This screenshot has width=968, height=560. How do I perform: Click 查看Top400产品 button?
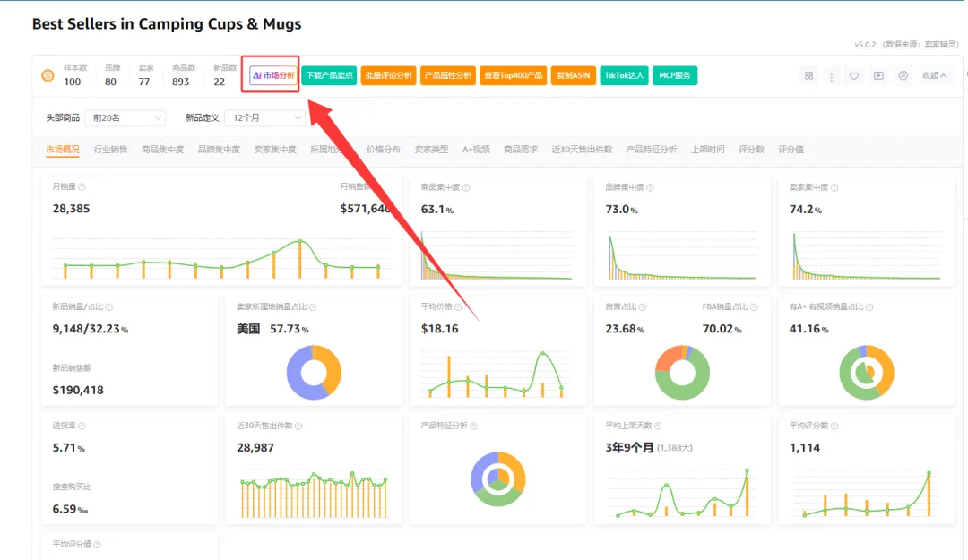click(513, 75)
